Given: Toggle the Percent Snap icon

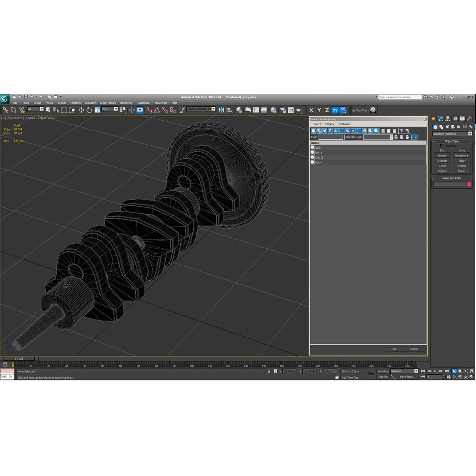Looking at the screenshot, I should click(x=165, y=110).
